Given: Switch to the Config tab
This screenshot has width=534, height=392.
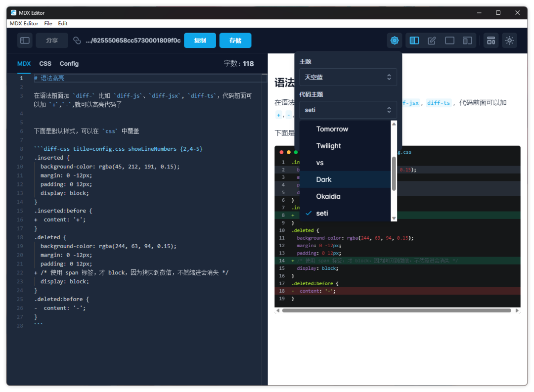Looking at the screenshot, I should pyautogui.click(x=69, y=64).
